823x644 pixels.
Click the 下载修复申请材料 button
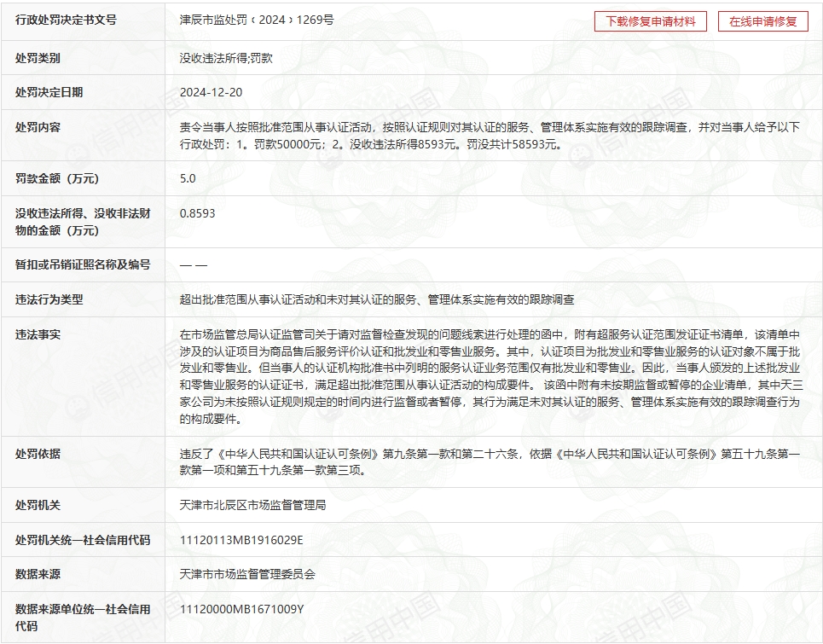[x=650, y=21]
